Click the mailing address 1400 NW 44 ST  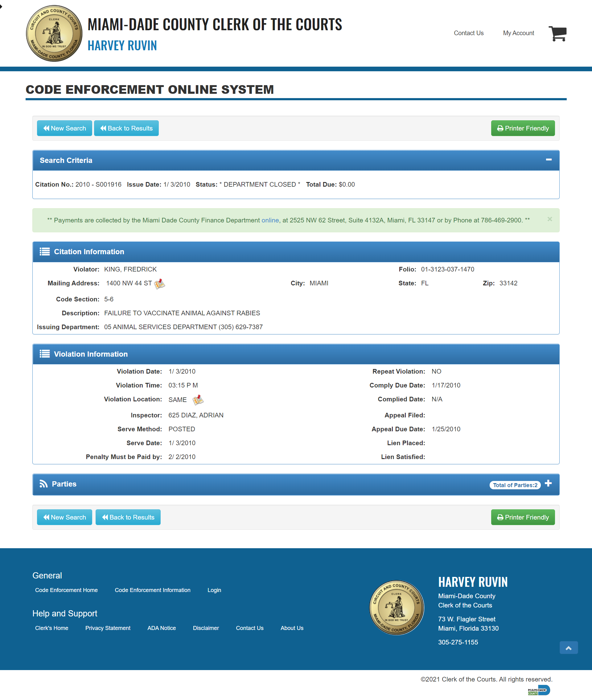[129, 283]
